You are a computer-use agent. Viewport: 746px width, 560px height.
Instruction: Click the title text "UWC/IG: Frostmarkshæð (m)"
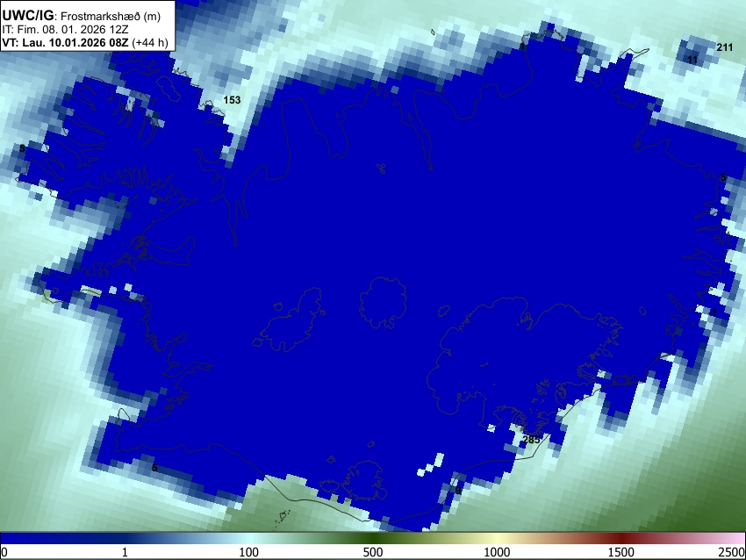coord(82,16)
